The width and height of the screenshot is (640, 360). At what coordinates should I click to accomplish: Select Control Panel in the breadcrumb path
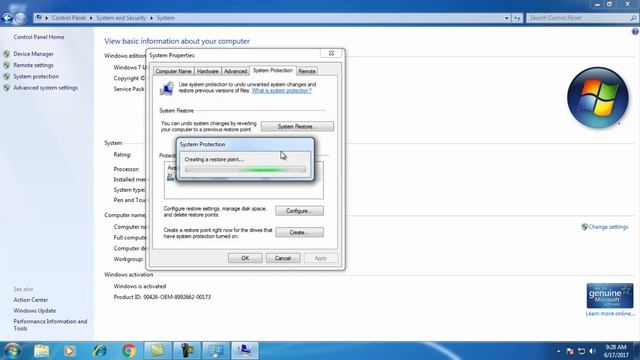coord(69,18)
